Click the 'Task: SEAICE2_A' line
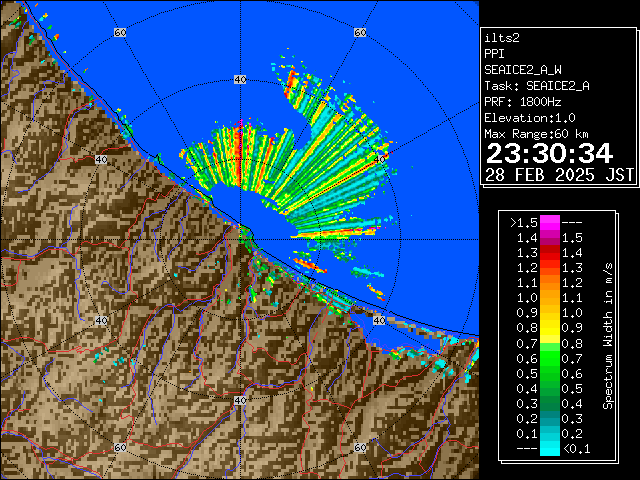This screenshot has width=640, height=480. [537, 86]
